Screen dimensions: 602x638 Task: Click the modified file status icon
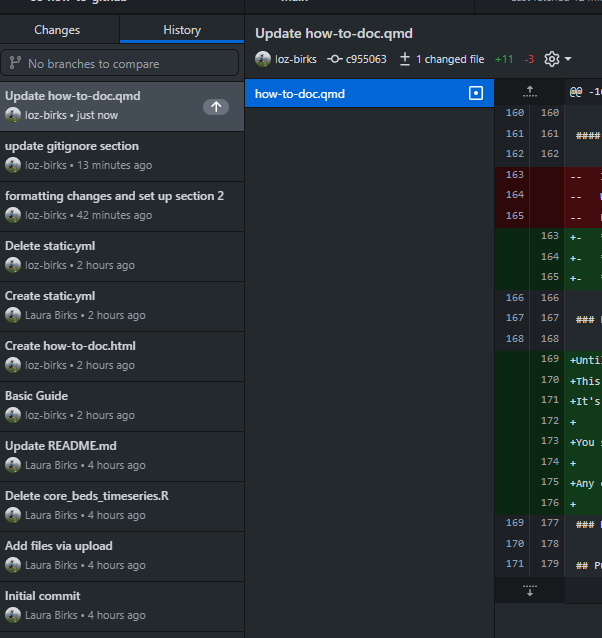pyautogui.click(x=476, y=93)
